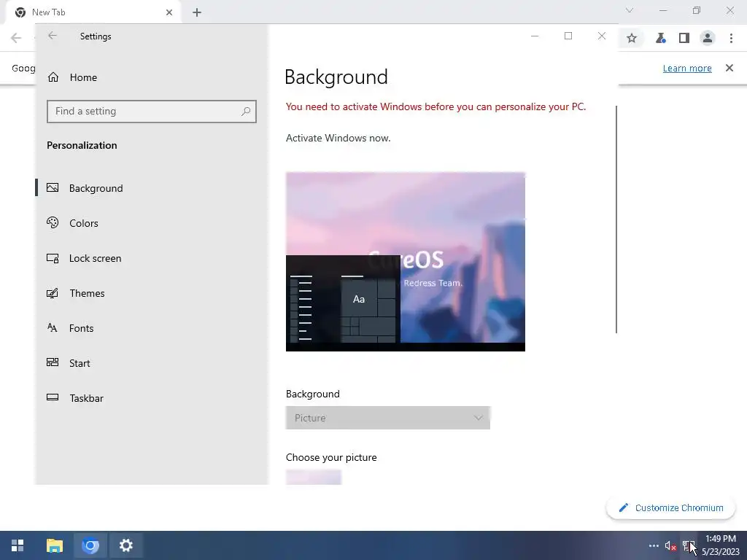747x560 pixels.
Task: Dismiss the Chromium info bar with X
Action: click(x=729, y=68)
